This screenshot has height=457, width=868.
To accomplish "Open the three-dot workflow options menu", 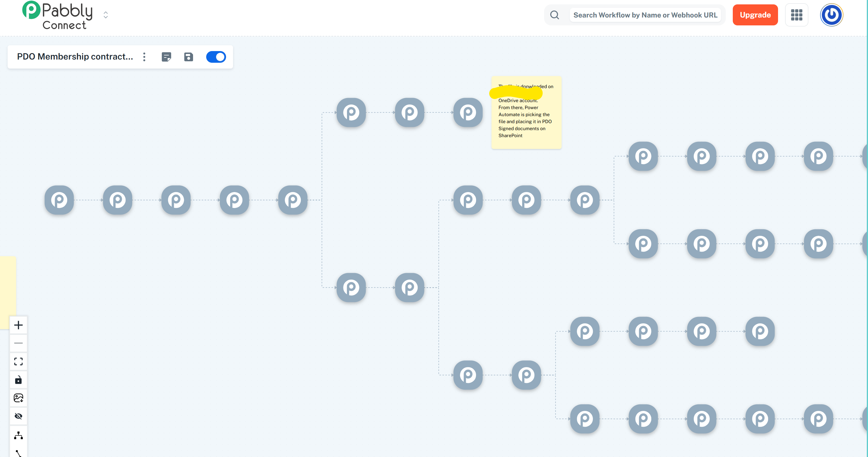I will [x=144, y=57].
